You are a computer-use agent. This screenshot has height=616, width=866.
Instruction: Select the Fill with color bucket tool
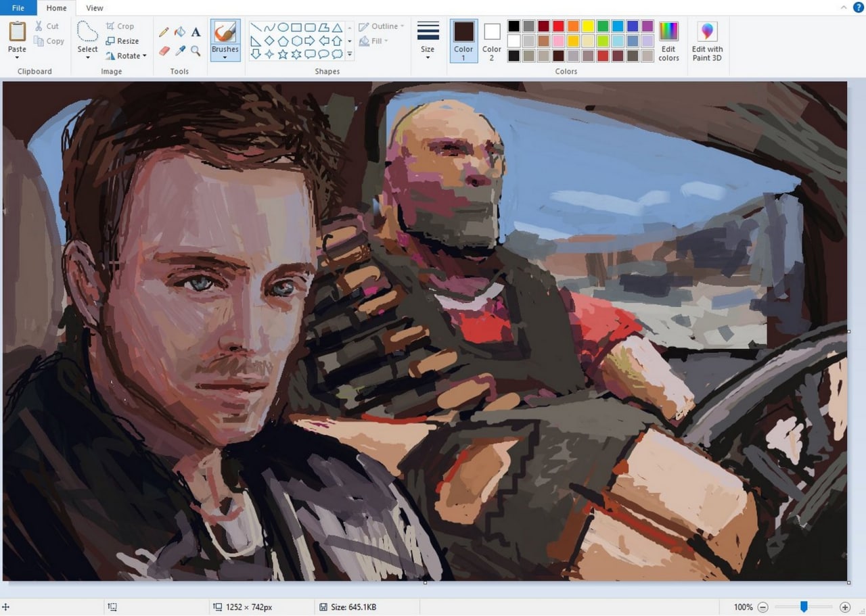tap(180, 32)
